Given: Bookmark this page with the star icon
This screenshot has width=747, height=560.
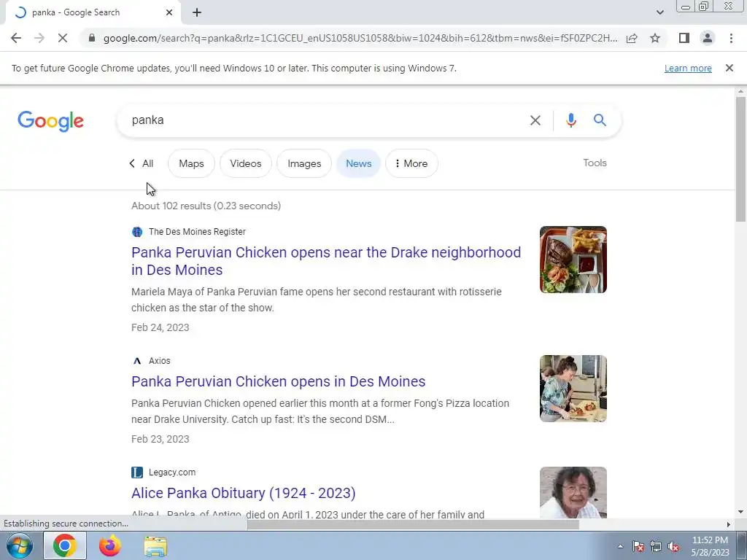Looking at the screenshot, I should [655, 38].
